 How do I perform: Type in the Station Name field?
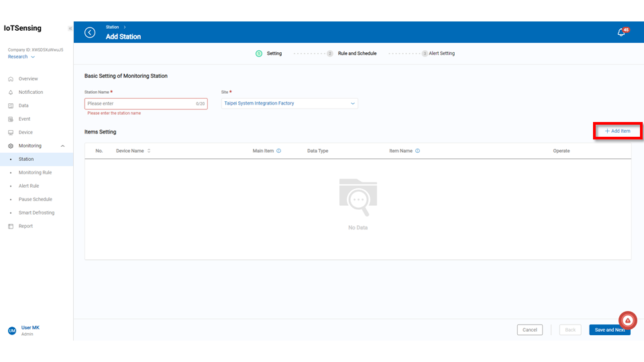[x=140, y=104]
